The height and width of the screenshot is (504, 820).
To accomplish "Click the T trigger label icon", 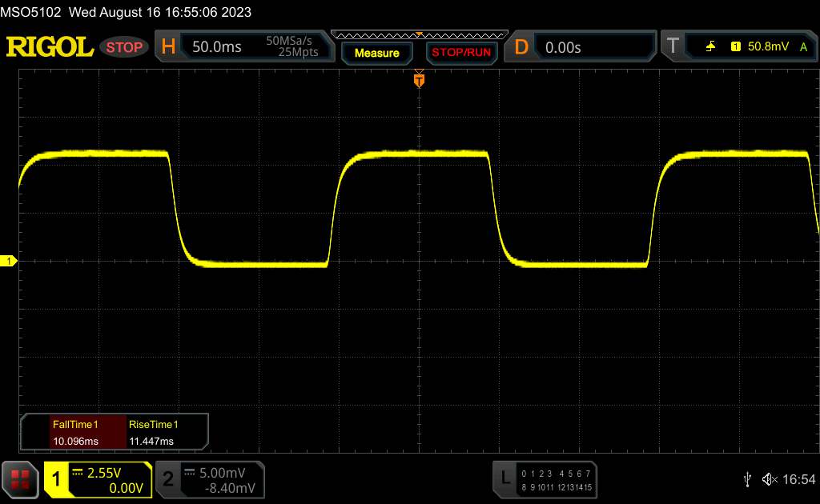I will (673, 46).
